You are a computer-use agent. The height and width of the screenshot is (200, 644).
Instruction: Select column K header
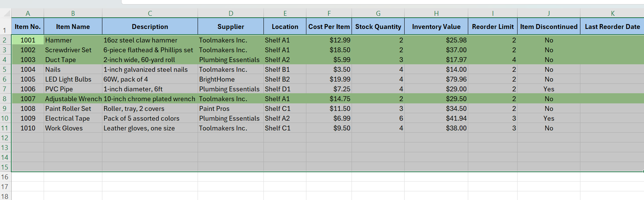click(x=612, y=14)
